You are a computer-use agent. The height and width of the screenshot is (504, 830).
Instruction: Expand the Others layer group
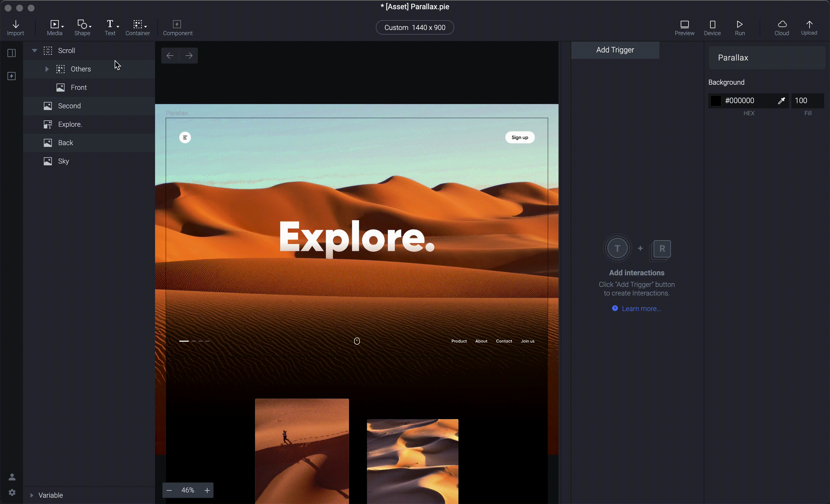[x=48, y=69]
